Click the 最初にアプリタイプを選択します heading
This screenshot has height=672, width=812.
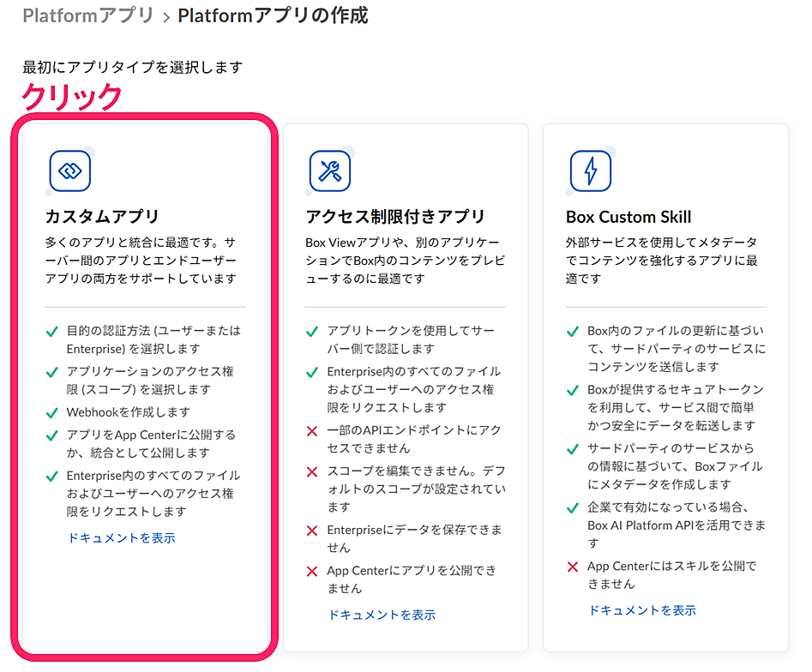coord(133,68)
